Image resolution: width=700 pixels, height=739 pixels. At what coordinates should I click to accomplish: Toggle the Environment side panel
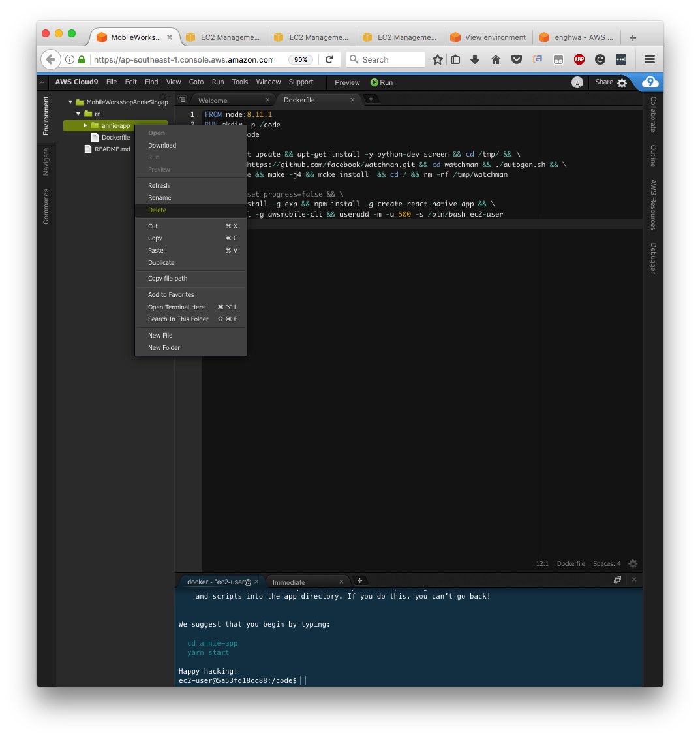point(46,116)
